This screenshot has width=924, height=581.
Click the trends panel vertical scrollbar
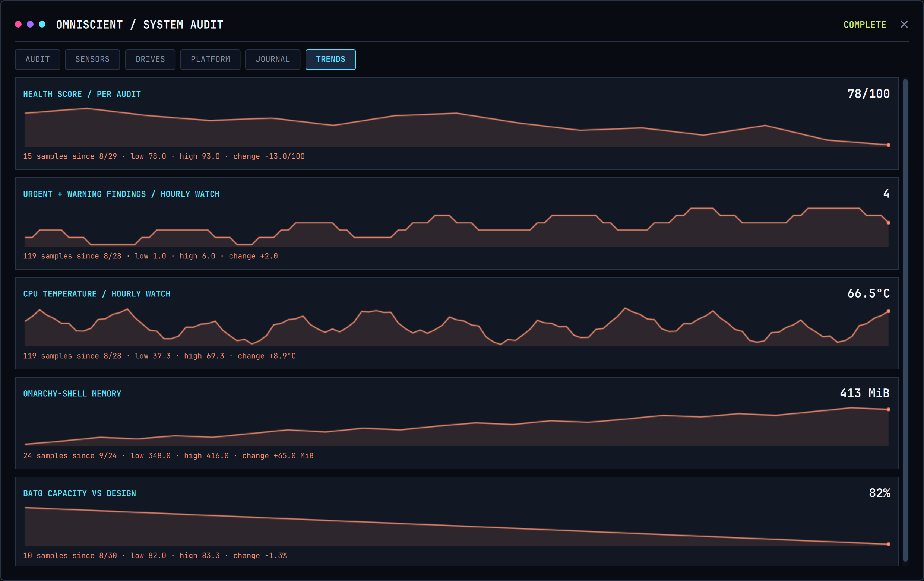click(x=905, y=320)
